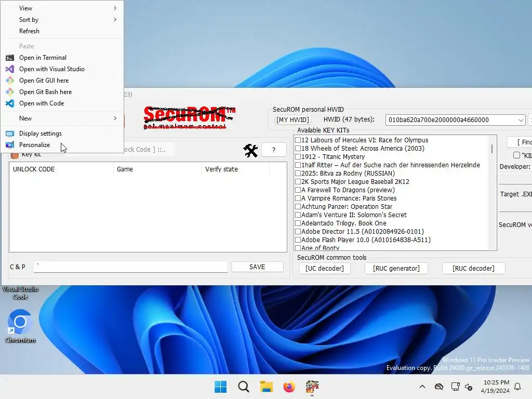Click the Git Bash icon in context menu
The width and height of the screenshot is (532, 399).
pos(10,92)
